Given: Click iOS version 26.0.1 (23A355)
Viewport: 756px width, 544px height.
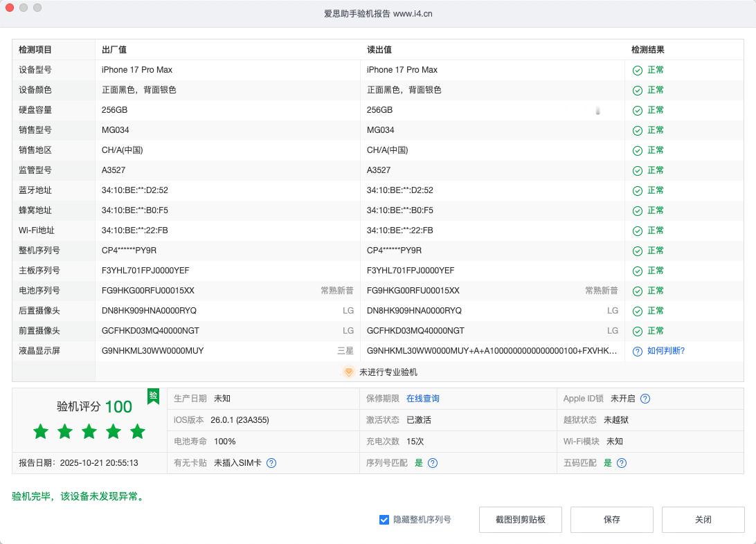Looking at the screenshot, I should (x=240, y=420).
